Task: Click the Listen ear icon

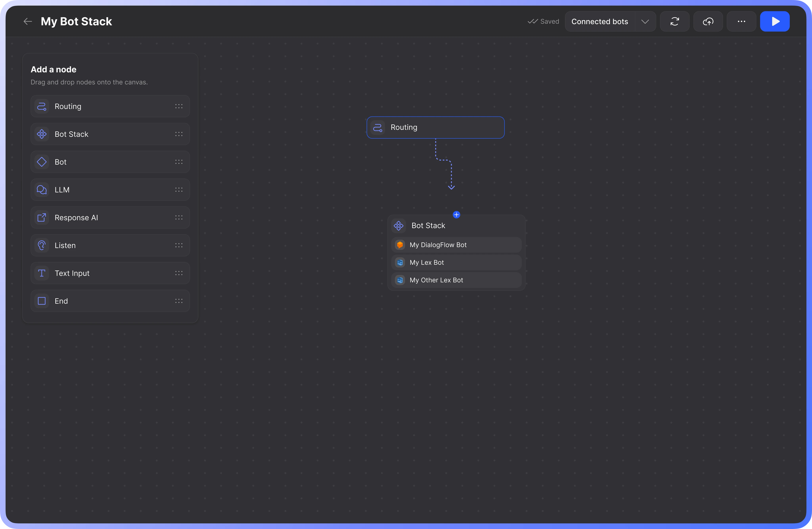Action: 42,245
